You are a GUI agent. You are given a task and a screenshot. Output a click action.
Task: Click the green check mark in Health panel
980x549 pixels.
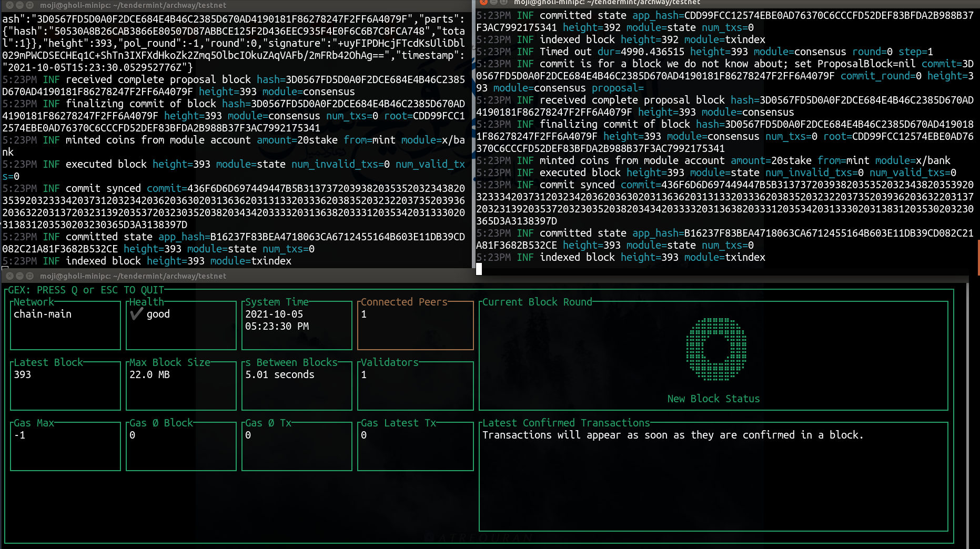pyautogui.click(x=137, y=314)
